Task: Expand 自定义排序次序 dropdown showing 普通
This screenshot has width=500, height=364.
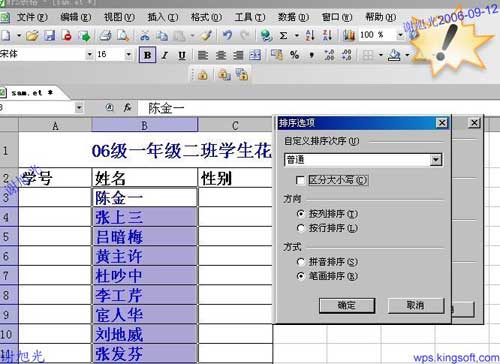Action: pos(436,160)
